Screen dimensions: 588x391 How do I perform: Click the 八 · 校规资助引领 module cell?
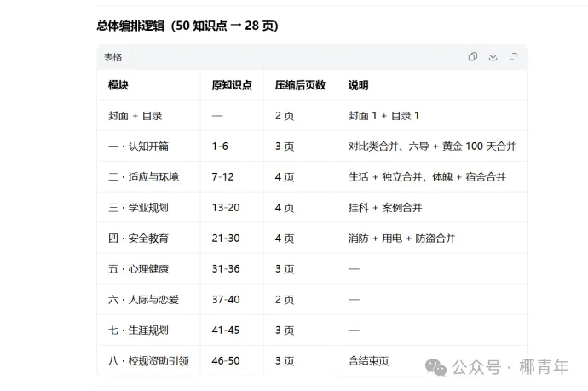pos(148,361)
